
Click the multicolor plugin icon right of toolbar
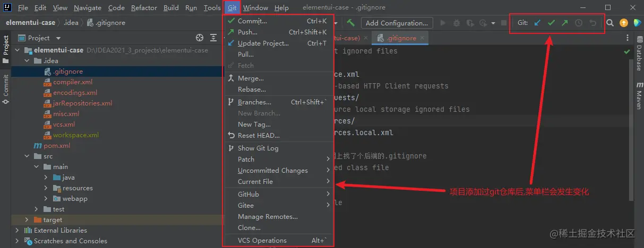coord(637,23)
